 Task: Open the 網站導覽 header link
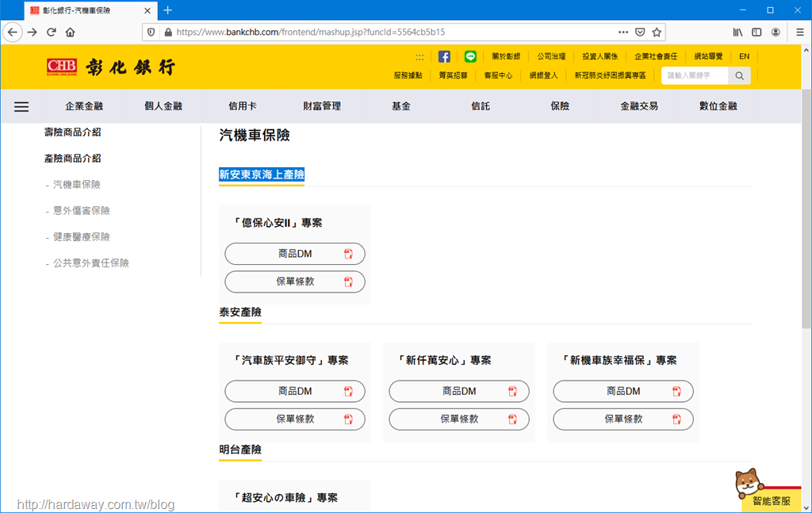708,56
